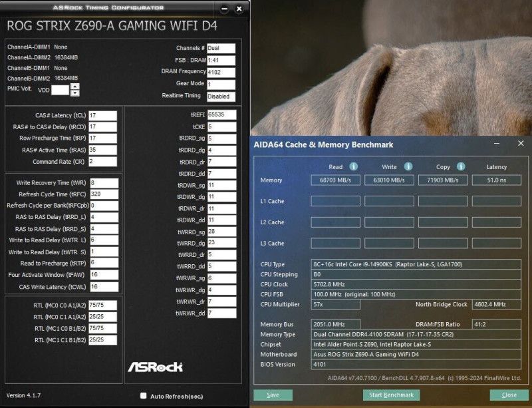Click Start Benchmark button

click(391, 395)
